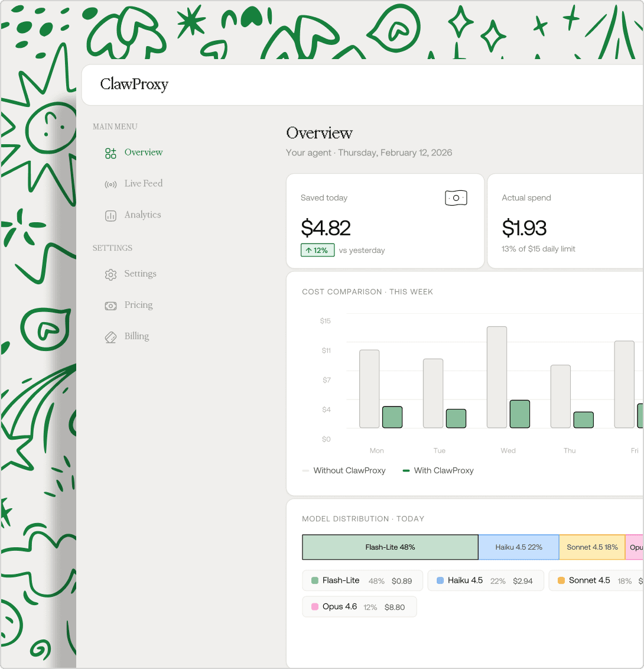This screenshot has width=644, height=669.
Task: Click Wednesday's green With ClawProxy bar
Action: point(519,414)
